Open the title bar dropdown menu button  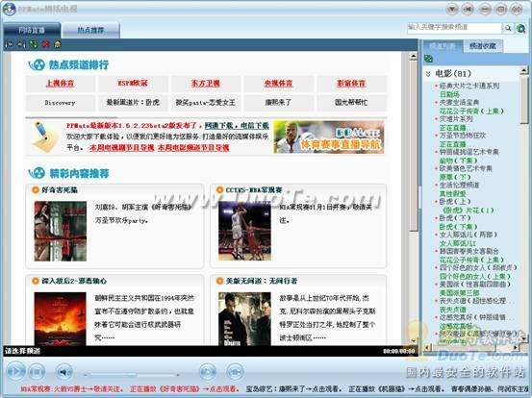tap(452, 10)
